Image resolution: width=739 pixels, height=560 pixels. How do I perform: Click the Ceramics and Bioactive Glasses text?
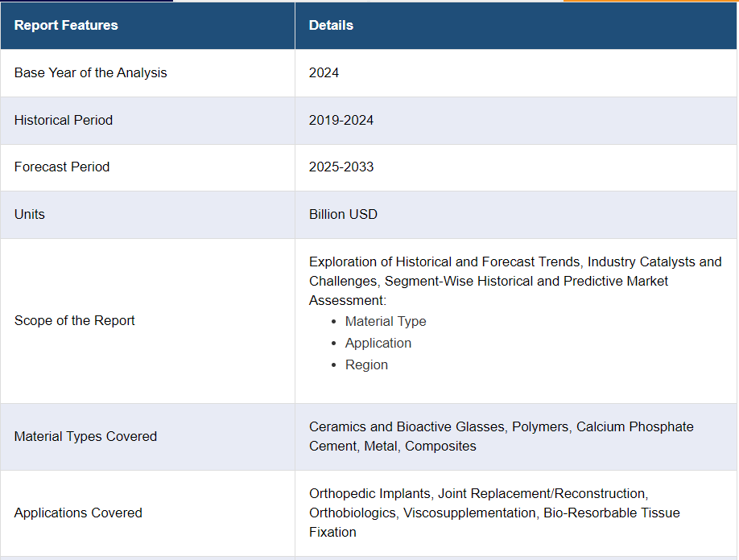tap(407, 426)
